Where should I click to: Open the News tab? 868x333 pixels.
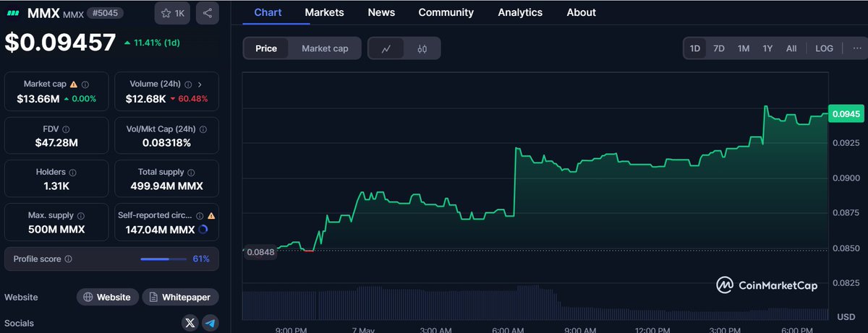click(x=381, y=12)
